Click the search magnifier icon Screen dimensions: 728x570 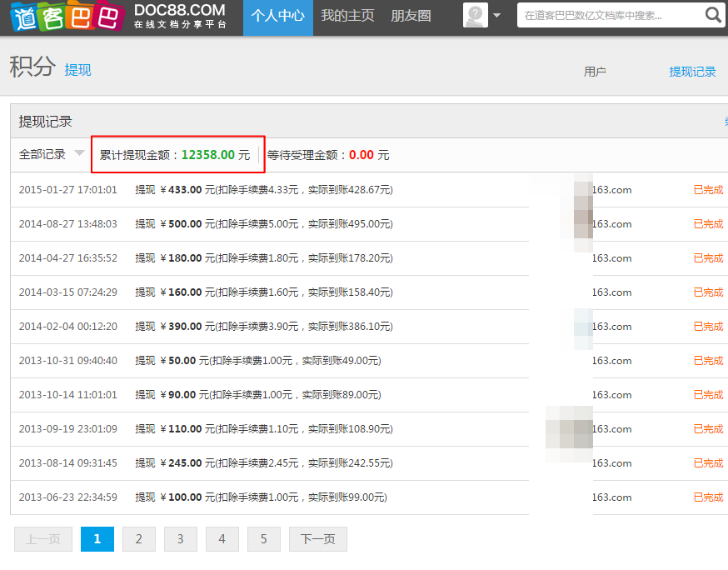click(713, 15)
